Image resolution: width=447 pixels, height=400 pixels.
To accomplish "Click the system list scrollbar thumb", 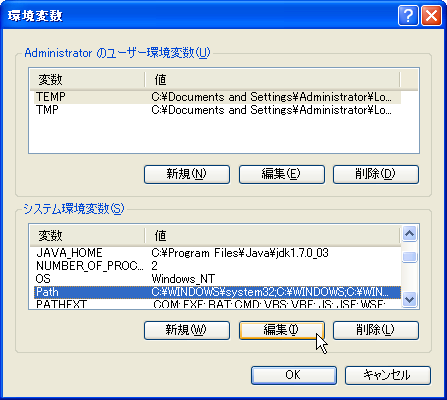I will (x=409, y=257).
